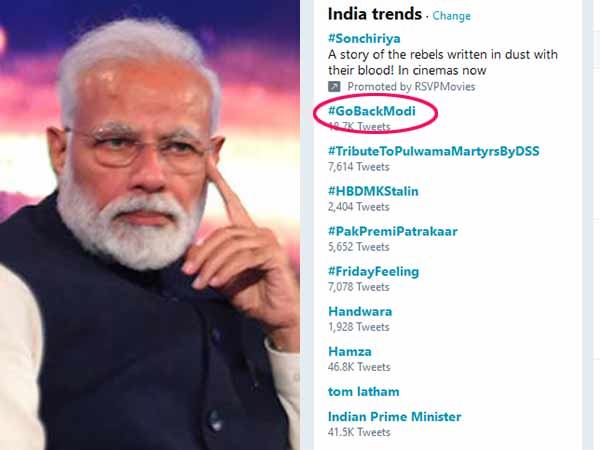Screen dimensions: 600x450
Task: Click the promoted arrow icon under Sonchiriya
Action: [x=334, y=87]
